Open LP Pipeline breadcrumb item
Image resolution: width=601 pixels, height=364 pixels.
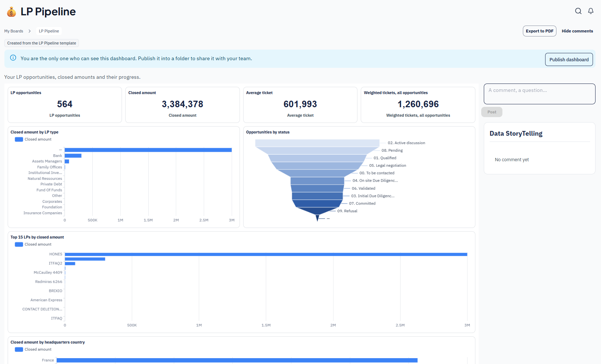coord(49,31)
